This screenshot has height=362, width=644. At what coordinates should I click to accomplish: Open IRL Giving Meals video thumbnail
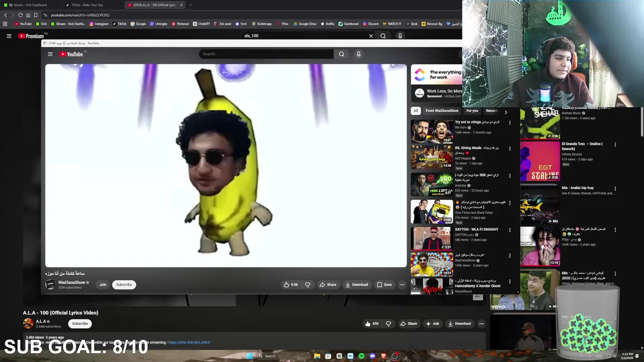click(432, 157)
